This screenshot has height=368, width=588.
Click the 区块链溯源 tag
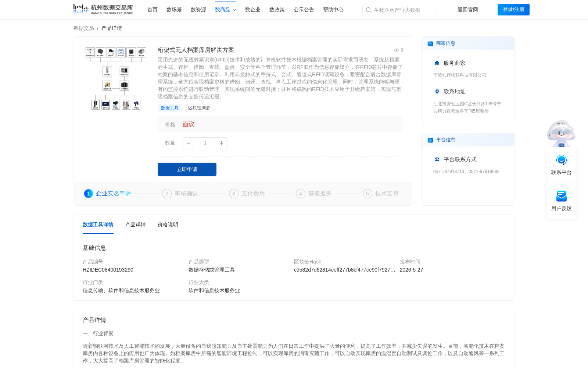click(199, 108)
